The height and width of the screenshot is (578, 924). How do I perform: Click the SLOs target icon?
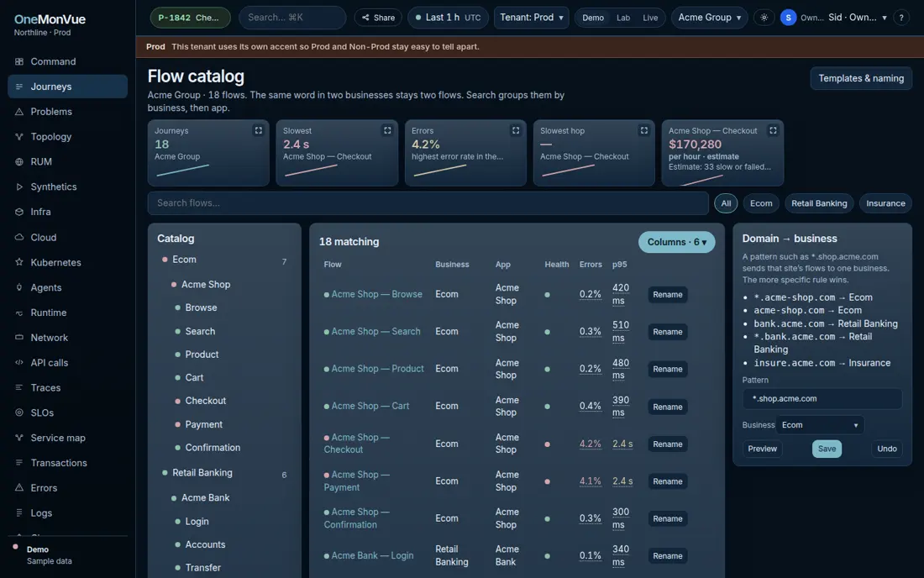(18, 412)
